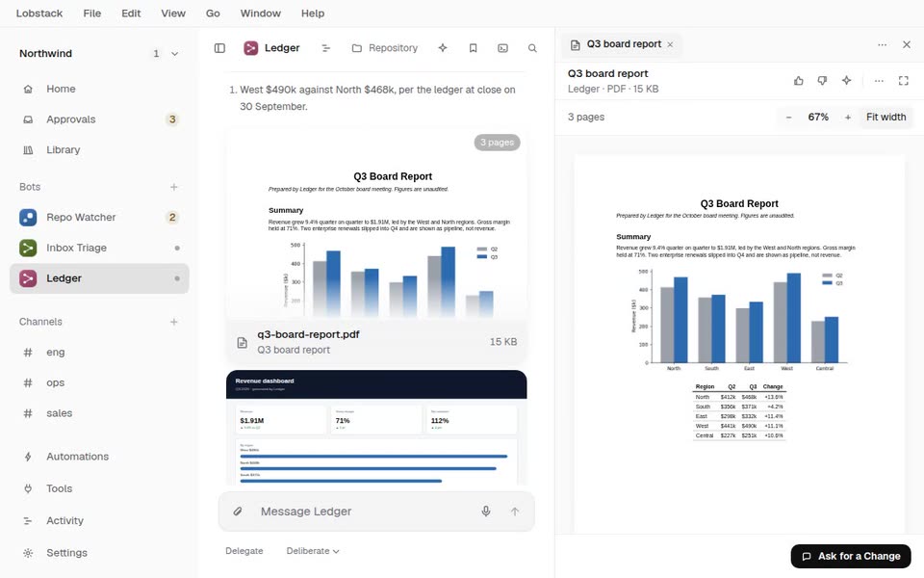This screenshot has width=924, height=578.
Task: Click the Fit width button
Action: pyautogui.click(x=885, y=117)
